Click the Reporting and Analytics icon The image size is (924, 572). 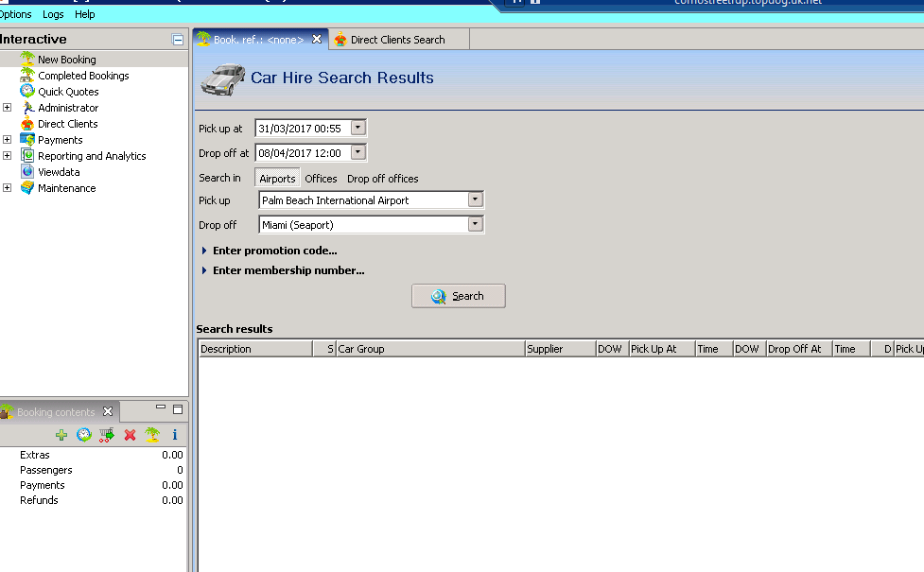[x=27, y=155]
